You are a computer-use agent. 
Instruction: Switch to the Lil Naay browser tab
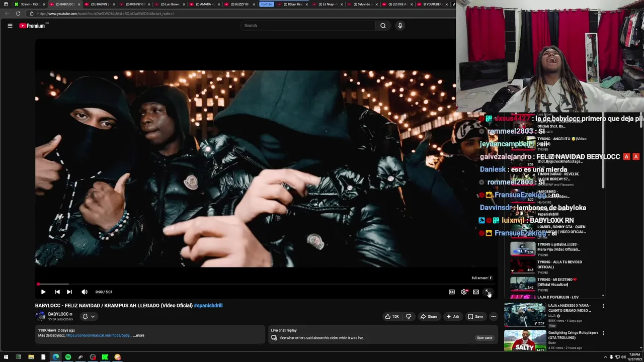click(328, 4)
